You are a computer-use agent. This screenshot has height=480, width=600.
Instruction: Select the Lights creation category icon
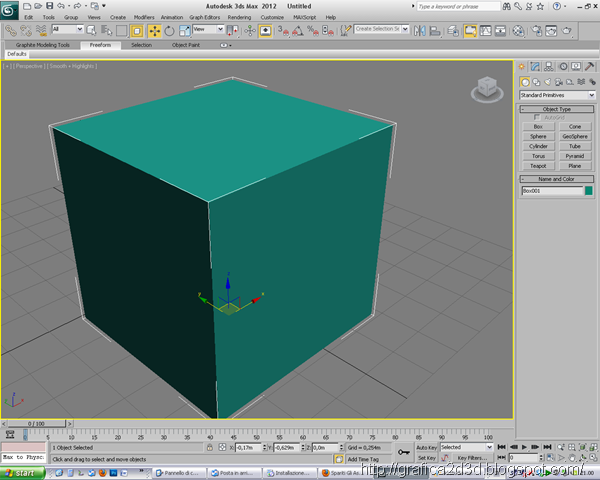(x=545, y=81)
